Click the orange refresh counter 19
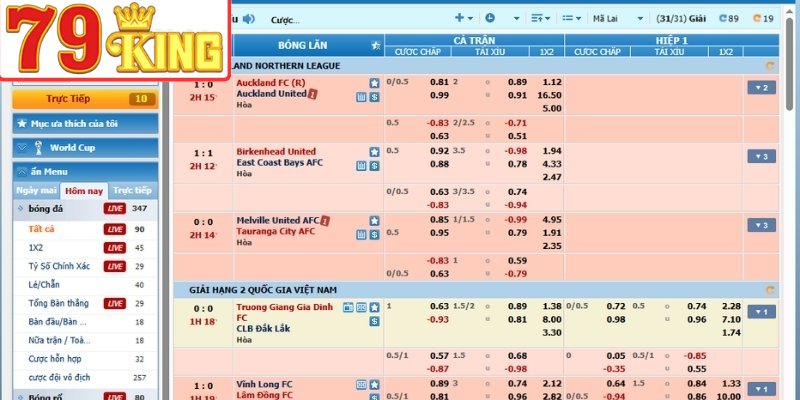 point(763,19)
